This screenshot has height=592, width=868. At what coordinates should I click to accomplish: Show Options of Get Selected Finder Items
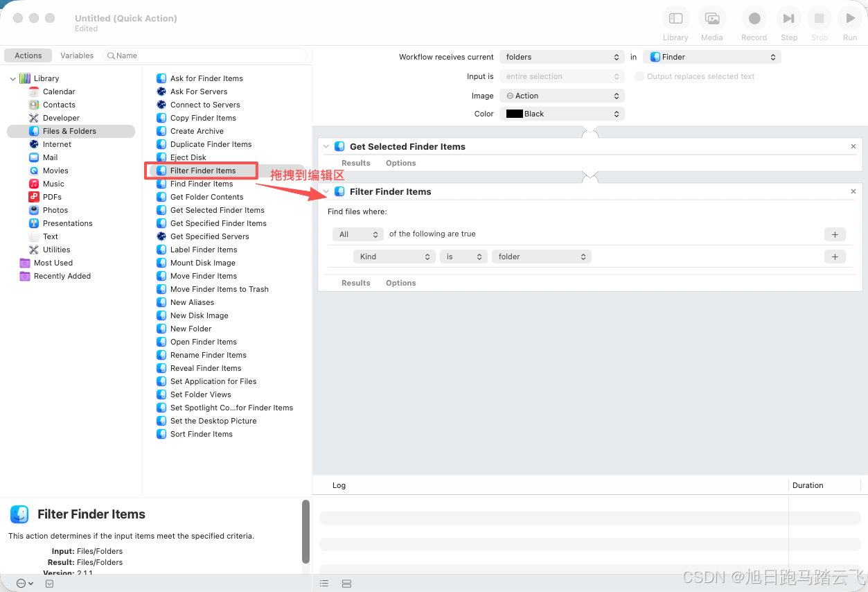click(x=401, y=163)
